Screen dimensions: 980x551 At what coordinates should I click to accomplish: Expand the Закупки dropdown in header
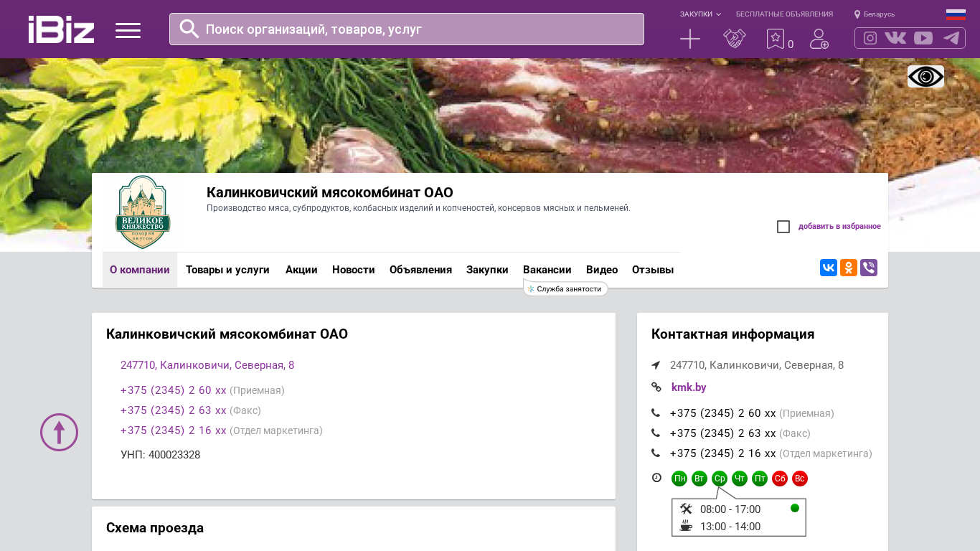[700, 14]
